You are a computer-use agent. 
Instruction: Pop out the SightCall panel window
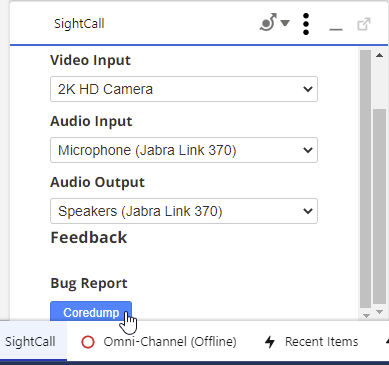click(364, 24)
